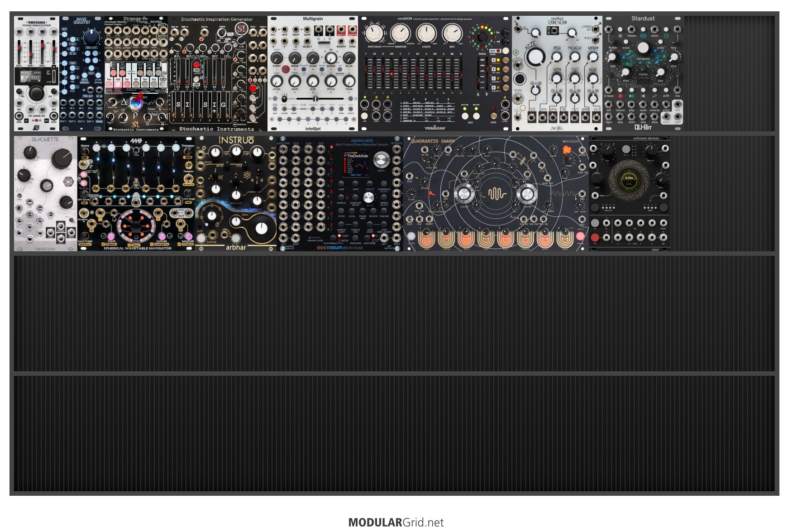Click touch pad 1 on Quadrantid Swarm
This screenshot has height=532, width=793.
click(425, 239)
